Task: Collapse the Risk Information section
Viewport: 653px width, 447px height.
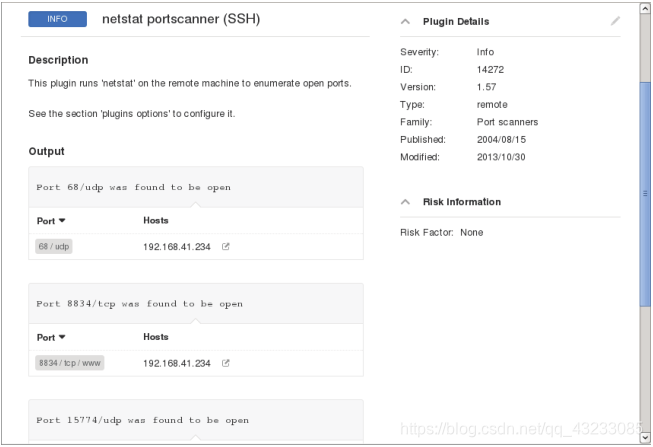Action: (x=405, y=202)
